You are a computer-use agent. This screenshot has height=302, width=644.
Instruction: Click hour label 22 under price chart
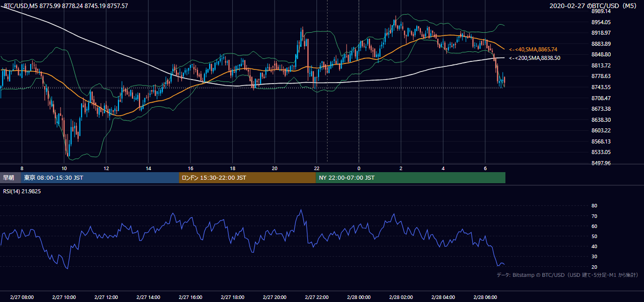(x=316, y=168)
